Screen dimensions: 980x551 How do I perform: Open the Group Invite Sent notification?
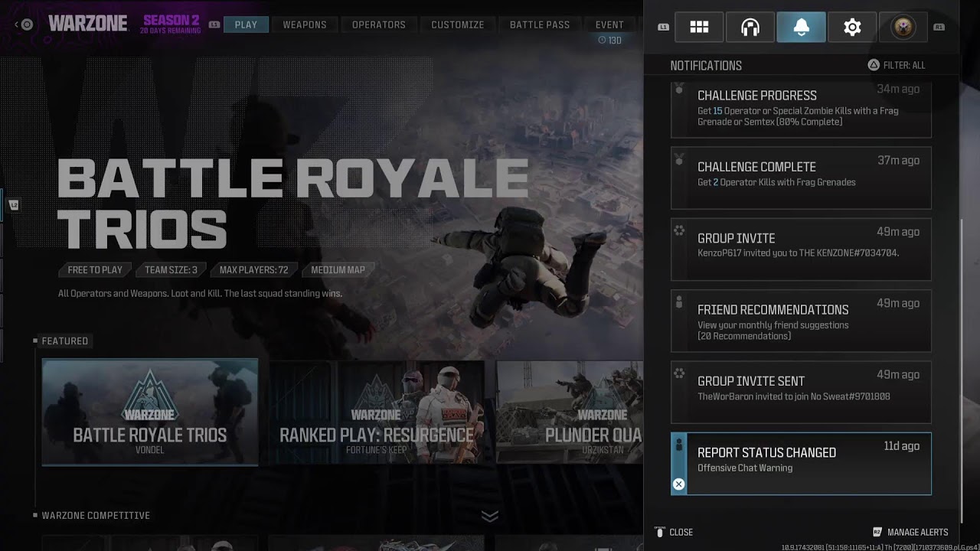click(x=801, y=392)
